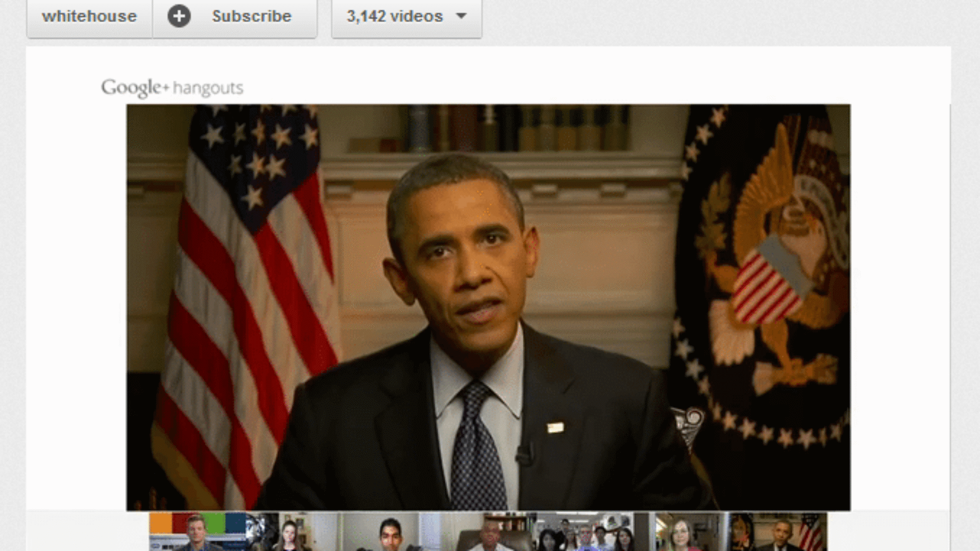Click the test-pattern participant thumbnail on far left
This screenshot has height=551, width=980.
coord(197,533)
